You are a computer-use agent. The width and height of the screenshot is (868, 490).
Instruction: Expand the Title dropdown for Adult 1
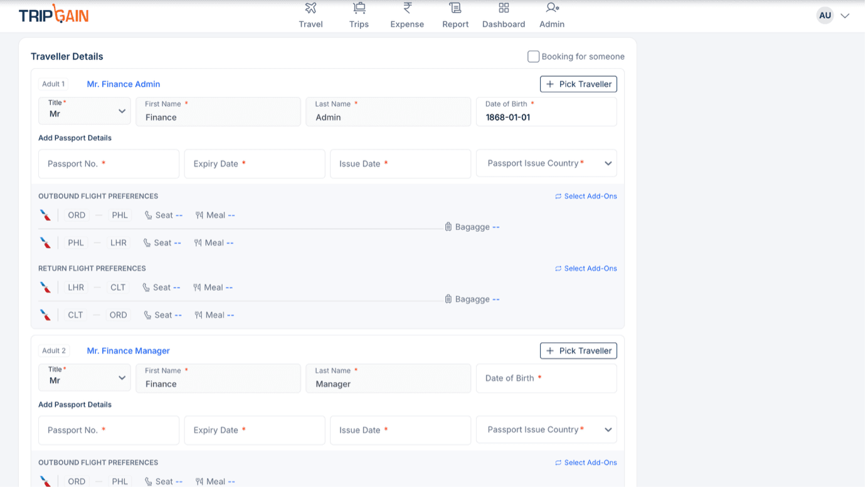[x=85, y=112]
